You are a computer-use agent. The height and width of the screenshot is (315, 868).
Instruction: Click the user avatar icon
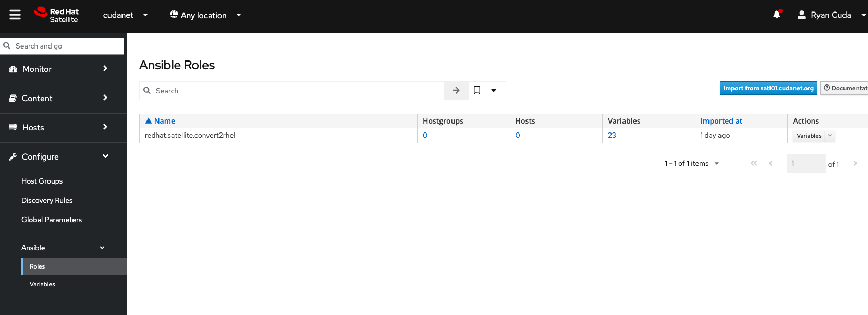pyautogui.click(x=802, y=15)
